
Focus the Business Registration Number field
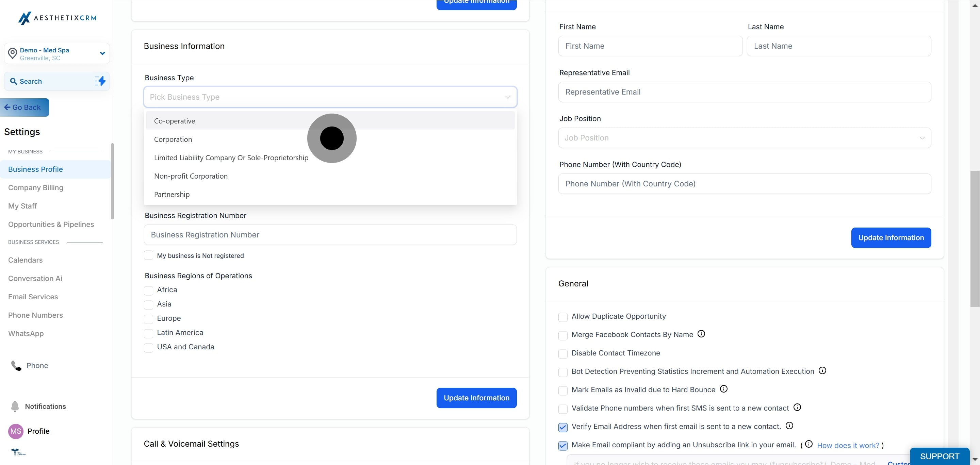coord(330,235)
